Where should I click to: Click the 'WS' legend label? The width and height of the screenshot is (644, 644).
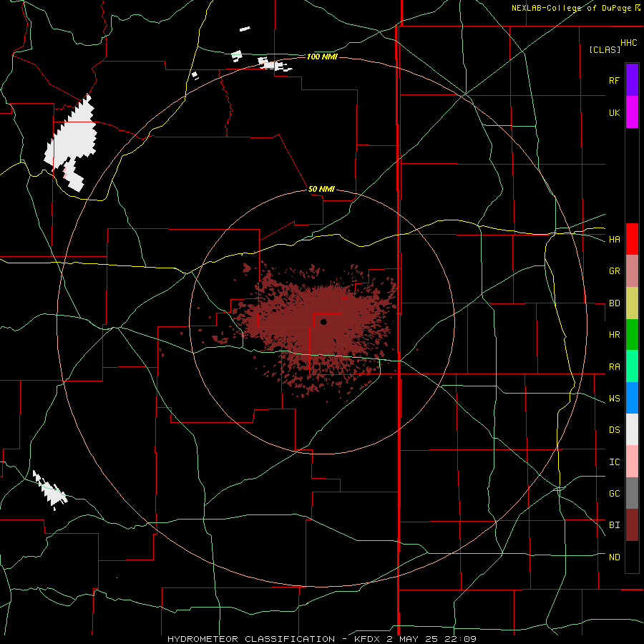tap(614, 399)
